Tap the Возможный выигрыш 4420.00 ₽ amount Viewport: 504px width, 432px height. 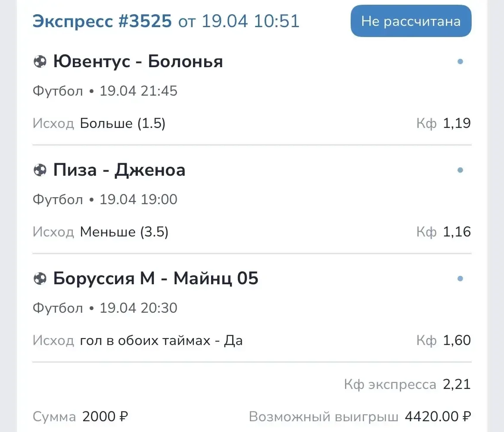438,417
